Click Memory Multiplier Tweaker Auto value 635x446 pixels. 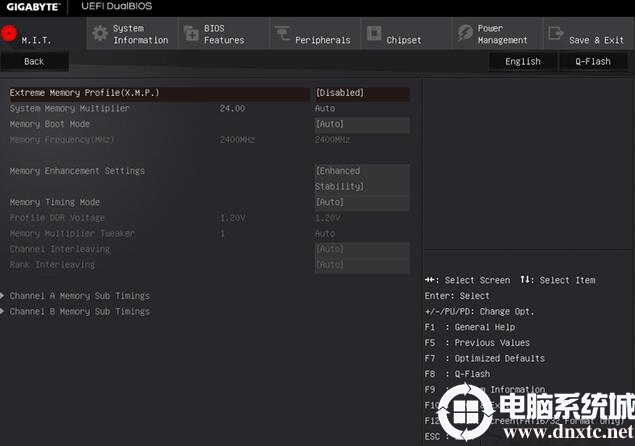[325, 233]
